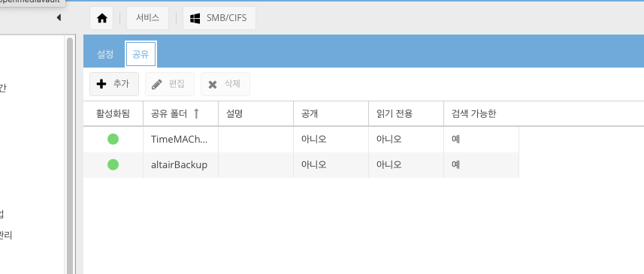Open the 서비스 breadcrumb

(147, 18)
